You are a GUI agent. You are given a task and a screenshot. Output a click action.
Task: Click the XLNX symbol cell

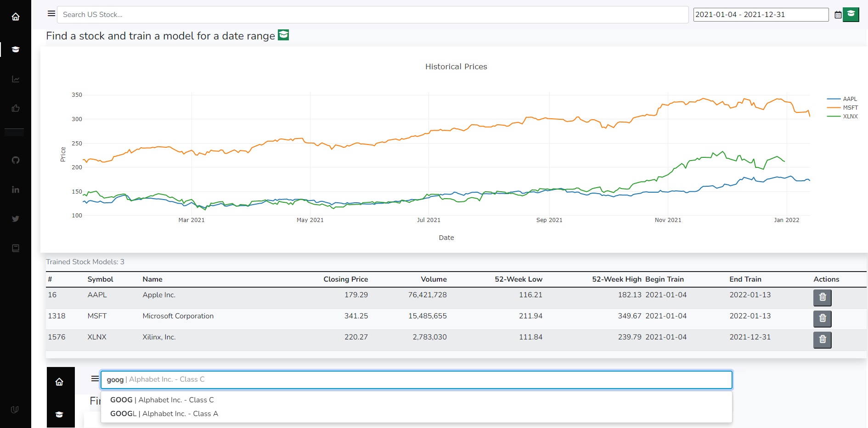coord(97,337)
